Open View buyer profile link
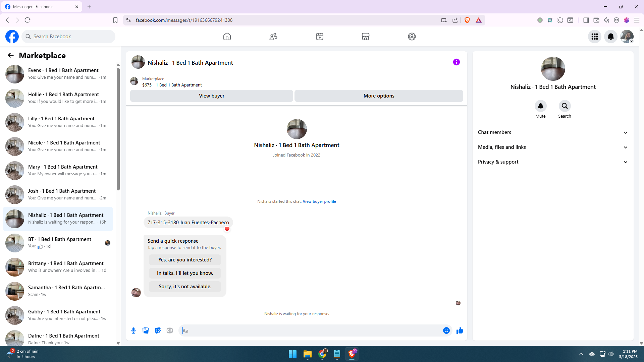The width and height of the screenshot is (644, 362). point(319,201)
